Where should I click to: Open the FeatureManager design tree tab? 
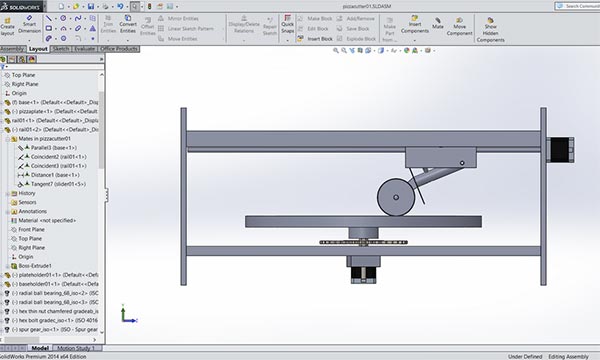3,59
